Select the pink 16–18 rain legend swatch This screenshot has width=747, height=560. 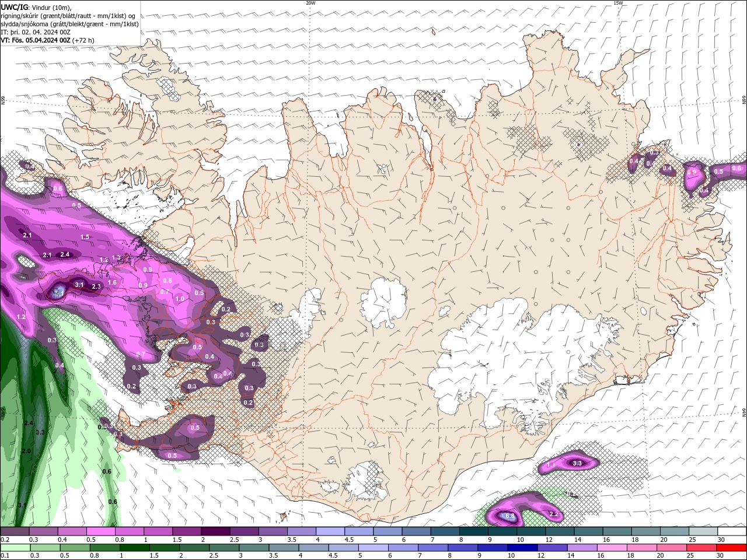(x=613, y=548)
